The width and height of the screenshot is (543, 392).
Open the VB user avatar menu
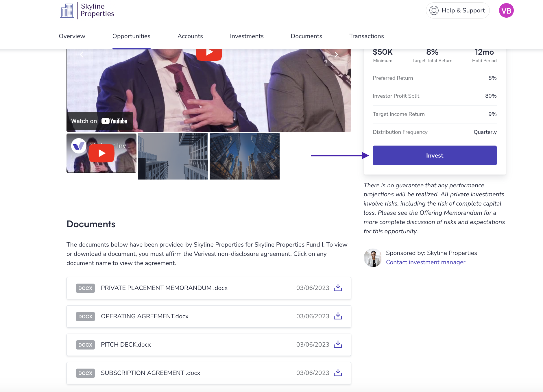click(x=506, y=11)
